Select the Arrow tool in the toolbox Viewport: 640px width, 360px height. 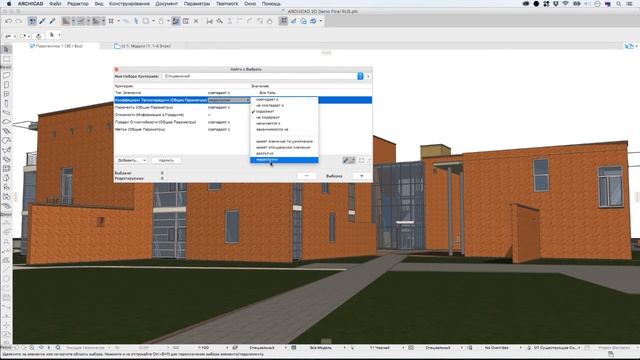(x=6, y=49)
